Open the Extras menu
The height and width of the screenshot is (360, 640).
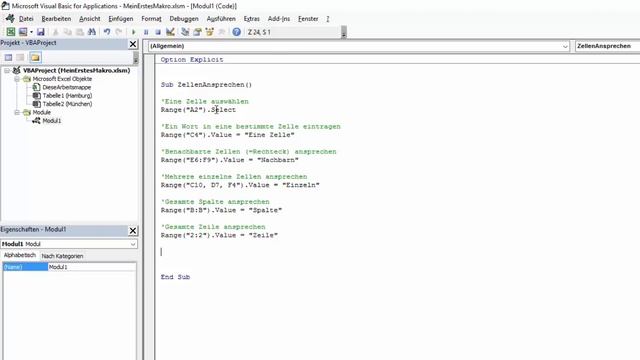(251, 19)
